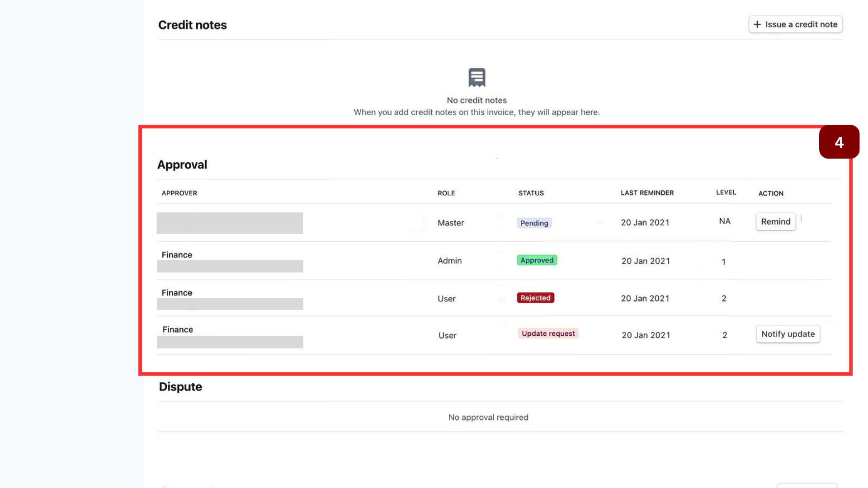Click the last reminder date in Approved row
The height and width of the screenshot is (488, 868).
(646, 261)
